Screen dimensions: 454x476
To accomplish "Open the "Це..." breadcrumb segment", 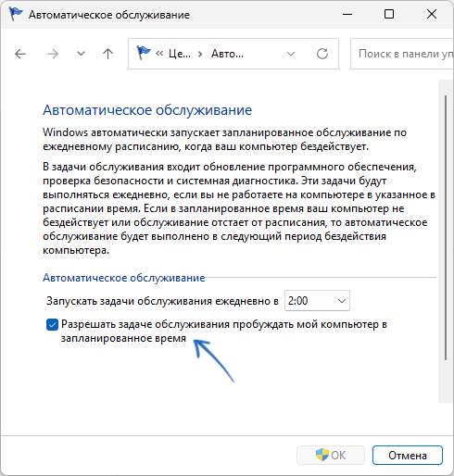I will [180, 54].
